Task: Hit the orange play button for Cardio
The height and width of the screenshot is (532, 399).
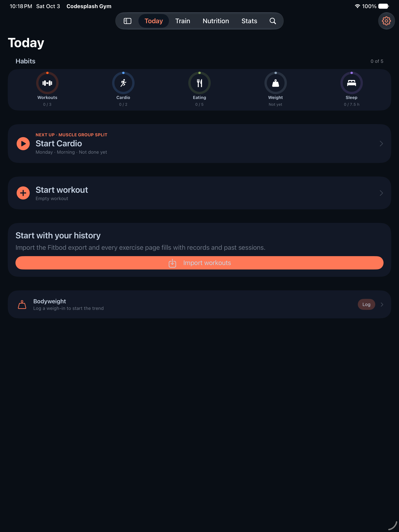Action: (23, 144)
